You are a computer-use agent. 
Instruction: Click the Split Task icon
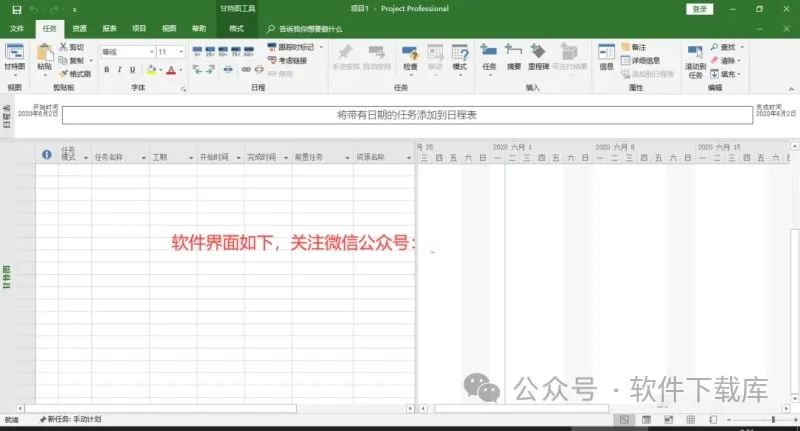click(228, 69)
